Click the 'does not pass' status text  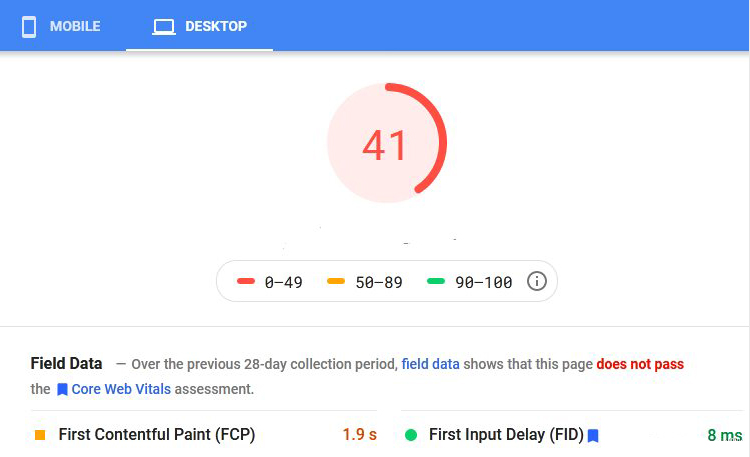(x=640, y=364)
